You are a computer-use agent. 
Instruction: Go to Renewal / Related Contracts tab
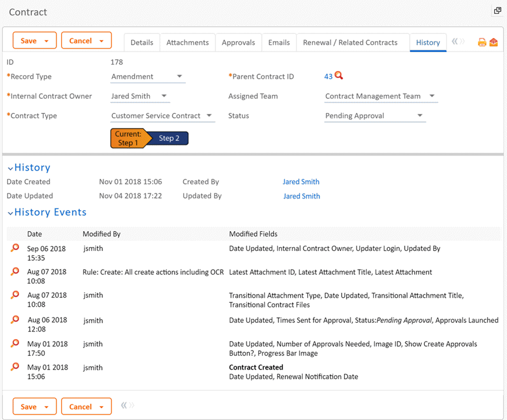coord(350,43)
